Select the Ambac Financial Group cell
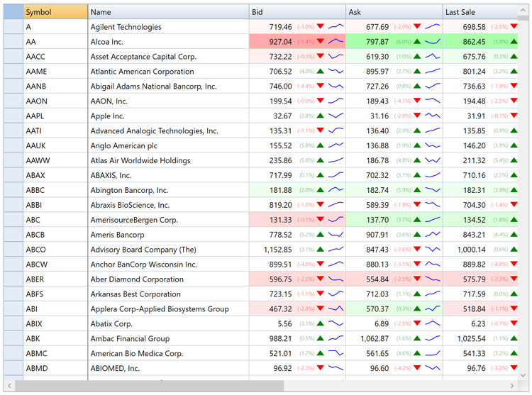Viewport: 532px width, 395px height. click(x=168, y=338)
